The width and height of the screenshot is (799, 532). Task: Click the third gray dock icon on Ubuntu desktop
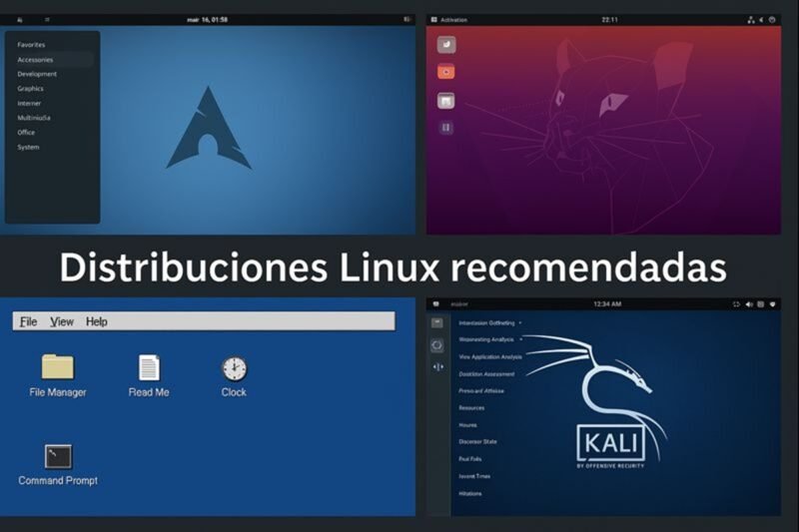[445, 101]
